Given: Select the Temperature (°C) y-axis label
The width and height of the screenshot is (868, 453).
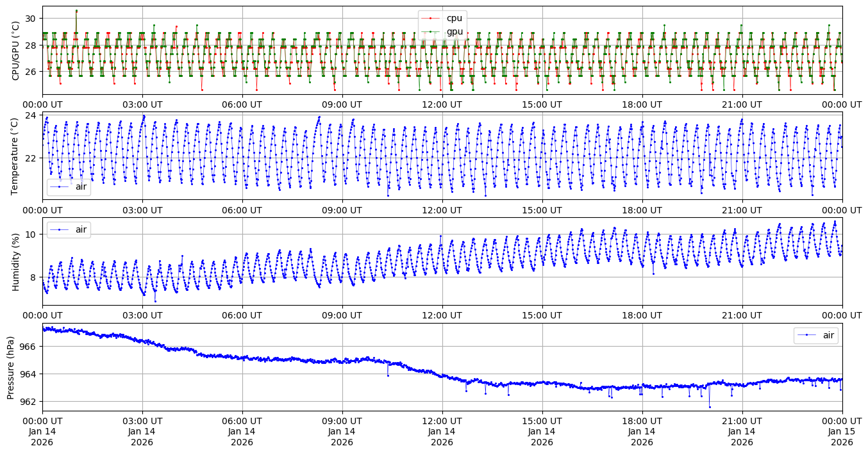Looking at the screenshot, I should pos(15,156).
